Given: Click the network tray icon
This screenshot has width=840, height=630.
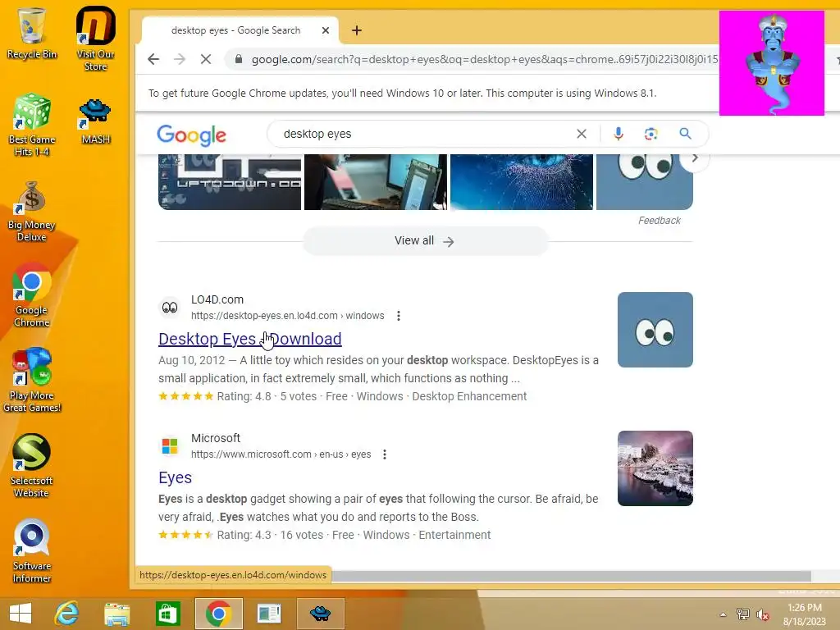Looking at the screenshot, I should click(743, 614).
